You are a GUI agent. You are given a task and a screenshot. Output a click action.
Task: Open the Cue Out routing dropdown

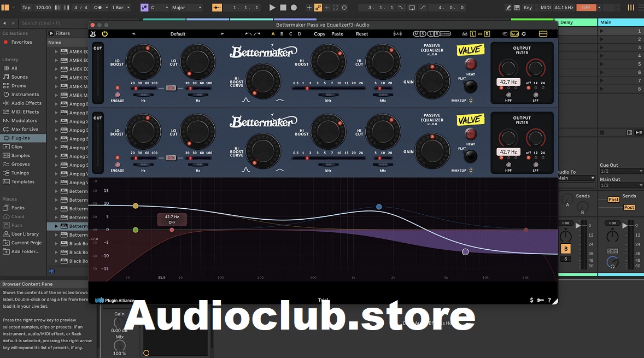click(x=621, y=171)
